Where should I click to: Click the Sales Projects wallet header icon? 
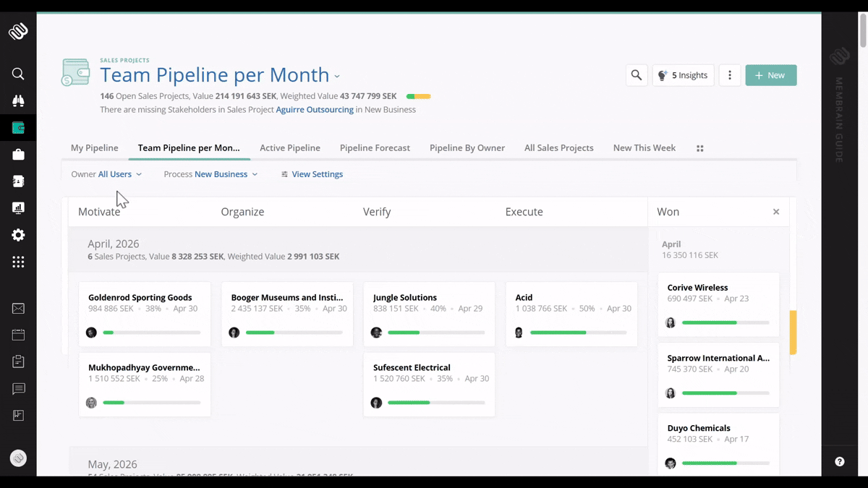(76, 72)
